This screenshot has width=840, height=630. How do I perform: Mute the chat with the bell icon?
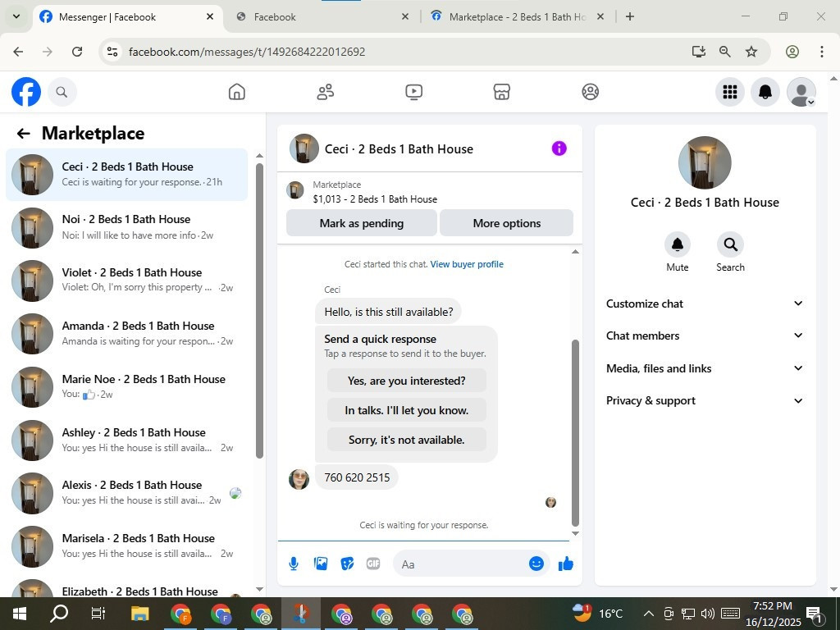(x=677, y=244)
